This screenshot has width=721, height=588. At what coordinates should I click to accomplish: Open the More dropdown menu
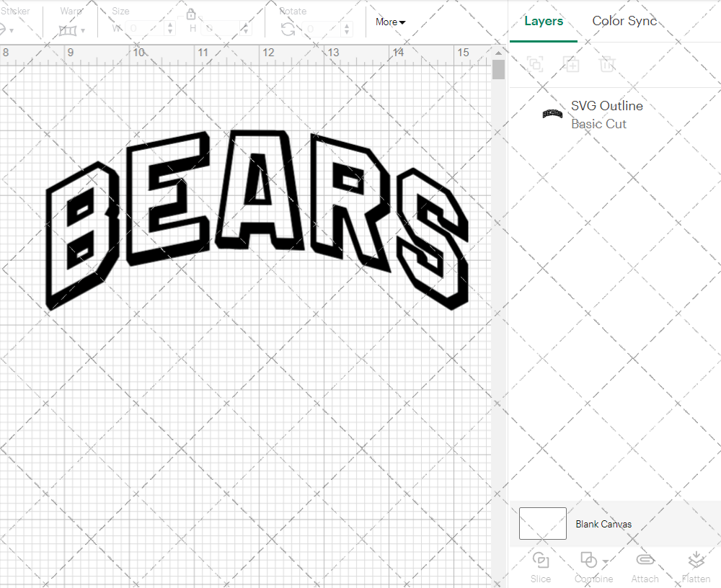pos(389,22)
